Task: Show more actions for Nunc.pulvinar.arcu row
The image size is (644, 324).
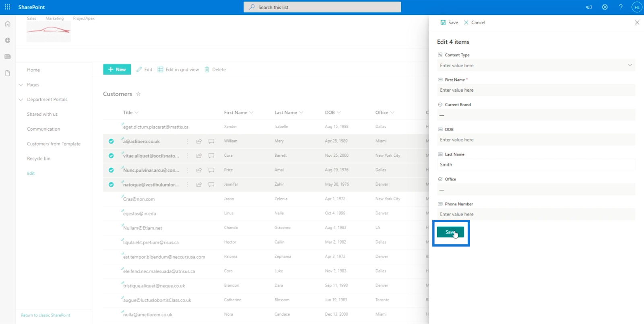Action: pos(187,170)
